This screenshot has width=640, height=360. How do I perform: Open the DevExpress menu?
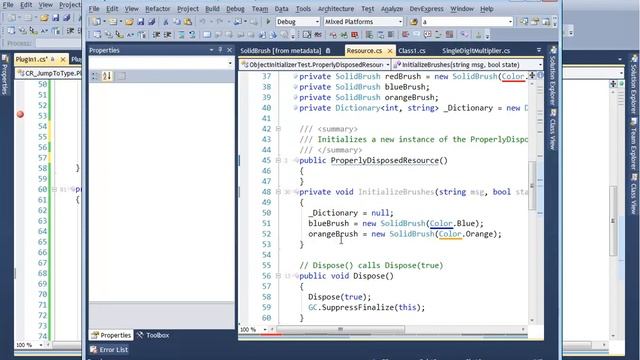[x=427, y=9]
